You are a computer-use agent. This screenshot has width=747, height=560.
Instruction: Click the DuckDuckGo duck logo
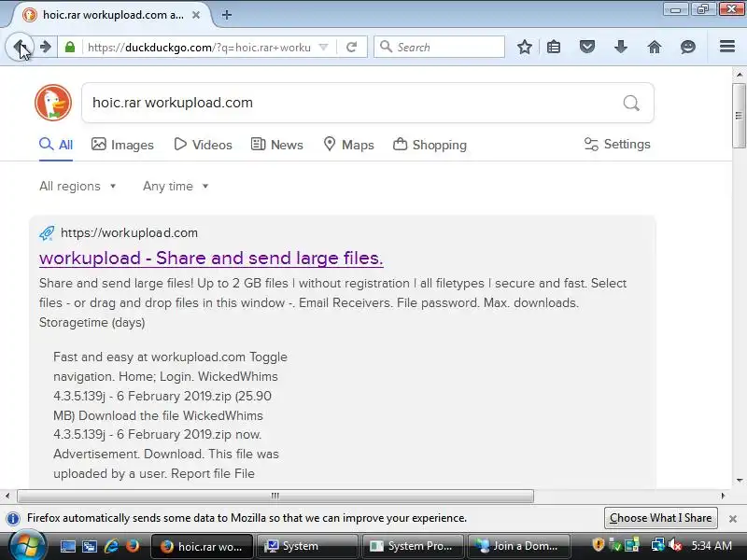click(53, 103)
